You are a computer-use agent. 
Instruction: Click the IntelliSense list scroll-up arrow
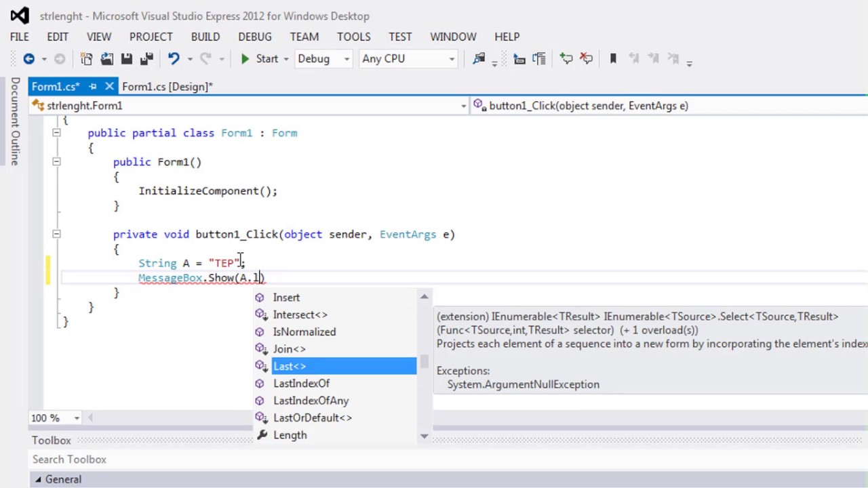425,296
